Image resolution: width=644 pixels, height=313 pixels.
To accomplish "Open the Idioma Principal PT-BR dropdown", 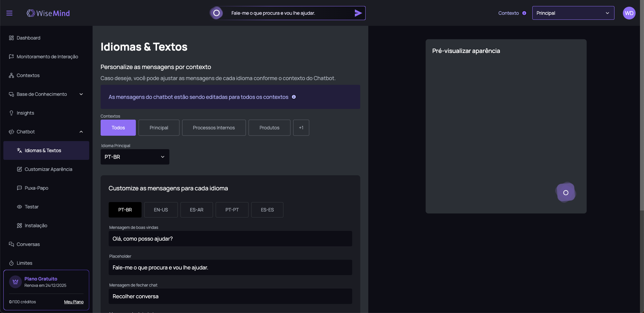I will (x=135, y=157).
